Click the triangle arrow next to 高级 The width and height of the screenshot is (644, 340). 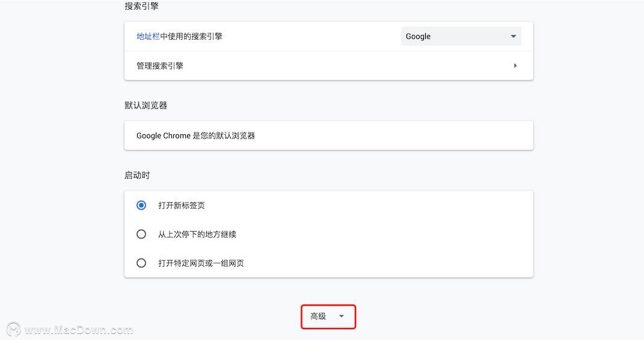tap(342, 317)
